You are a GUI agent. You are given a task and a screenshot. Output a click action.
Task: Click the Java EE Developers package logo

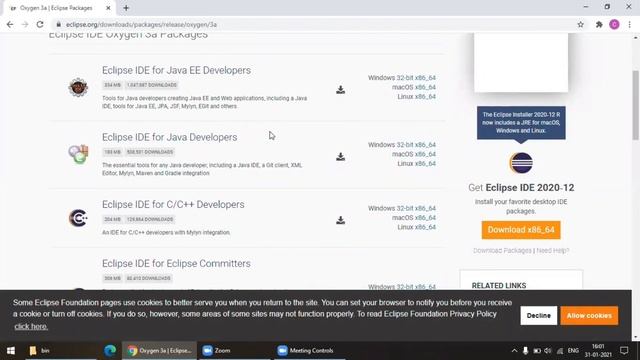[78, 87]
